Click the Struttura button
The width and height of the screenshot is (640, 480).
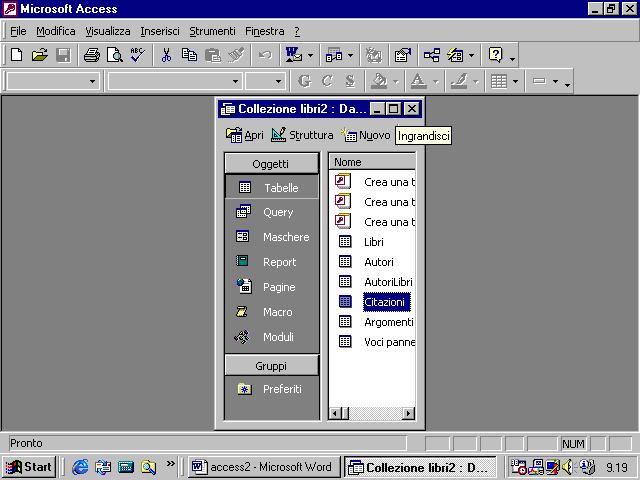coord(302,135)
